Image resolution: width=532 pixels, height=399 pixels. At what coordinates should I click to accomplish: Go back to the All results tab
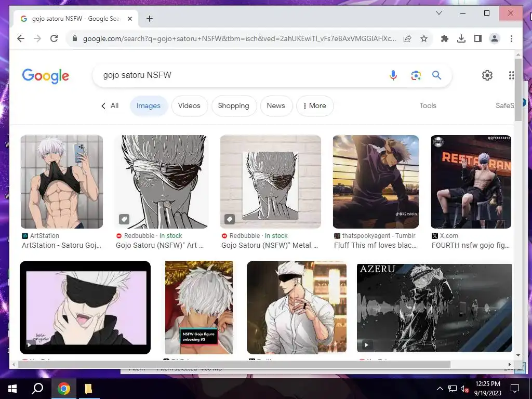(110, 106)
